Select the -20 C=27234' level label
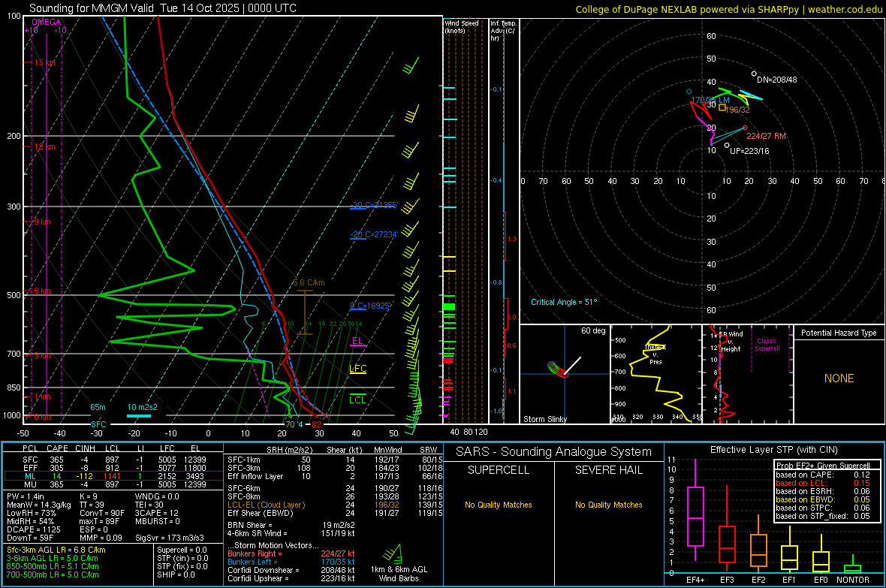886x588 pixels. (x=374, y=234)
